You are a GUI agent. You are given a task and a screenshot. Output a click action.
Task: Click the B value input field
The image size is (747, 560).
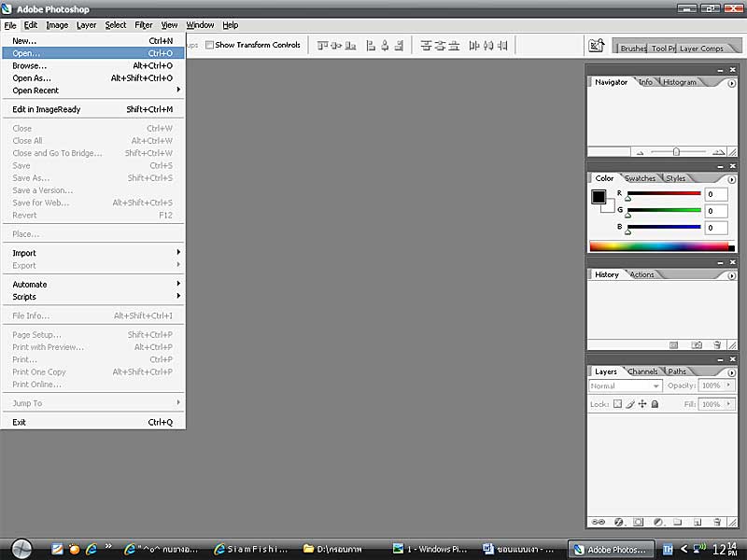[716, 228]
